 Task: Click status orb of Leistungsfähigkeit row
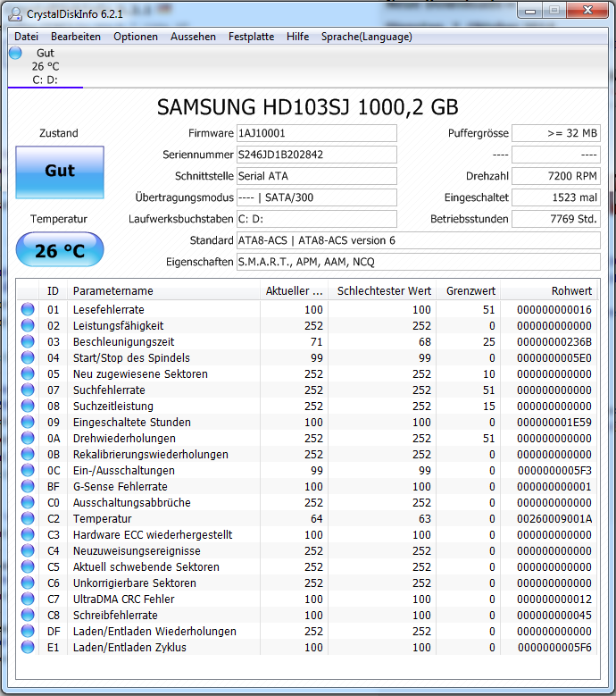pyautogui.click(x=28, y=325)
